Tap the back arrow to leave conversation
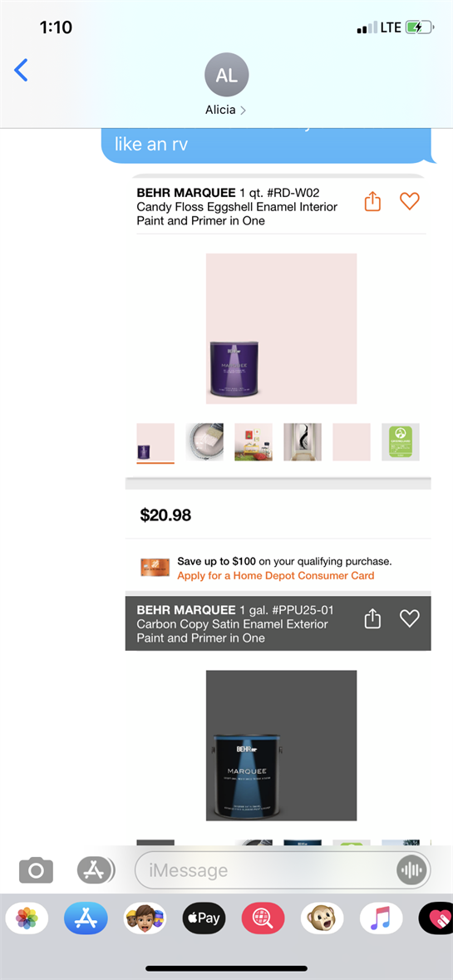453x980 pixels. (x=21, y=70)
